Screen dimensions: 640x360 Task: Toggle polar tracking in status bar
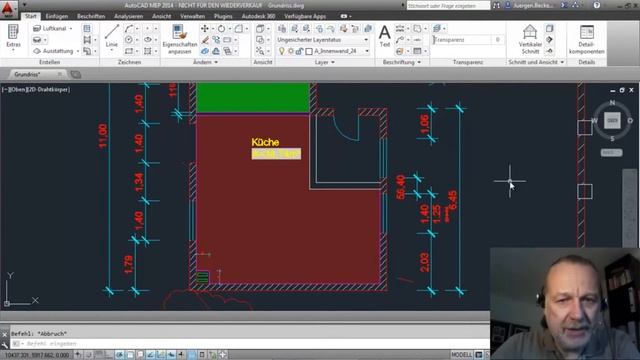coord(120,355)
